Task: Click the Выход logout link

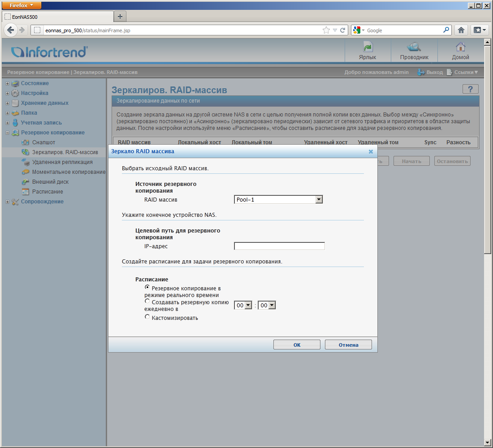Action: coord(435,72)
